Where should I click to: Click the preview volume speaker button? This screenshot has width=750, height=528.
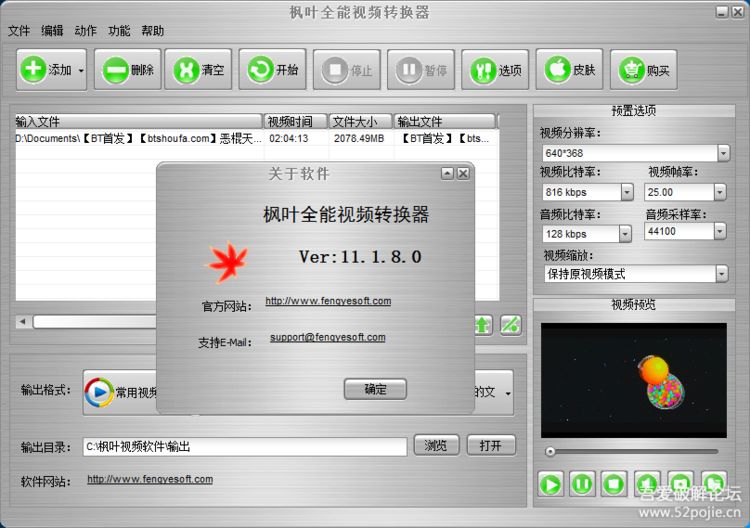tap(647, 483)
